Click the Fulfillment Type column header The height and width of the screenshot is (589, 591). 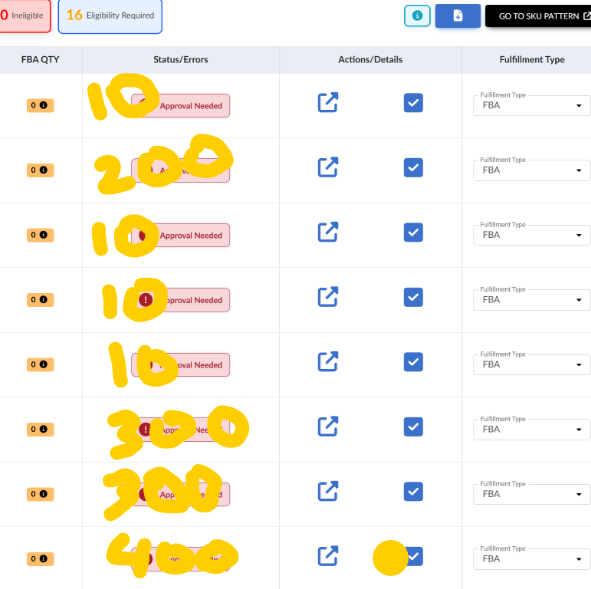coord(532,60)
